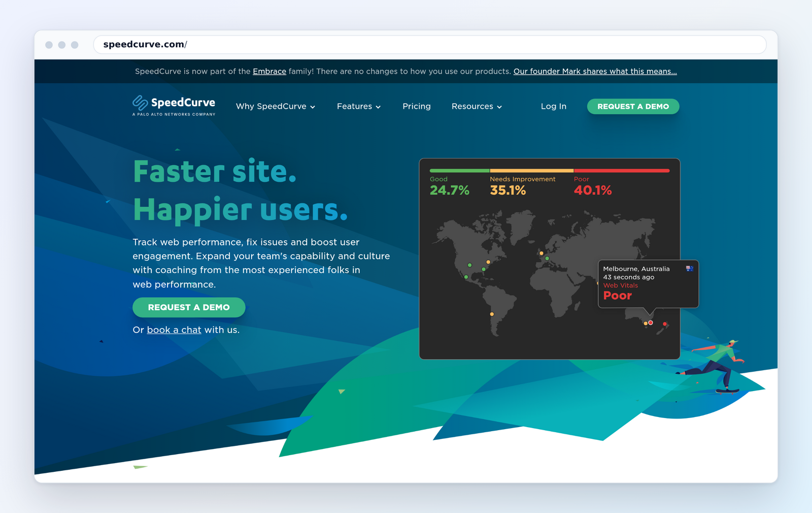Open the Features dropdown menu
The image size is (812, 513).
click(359, 107)
